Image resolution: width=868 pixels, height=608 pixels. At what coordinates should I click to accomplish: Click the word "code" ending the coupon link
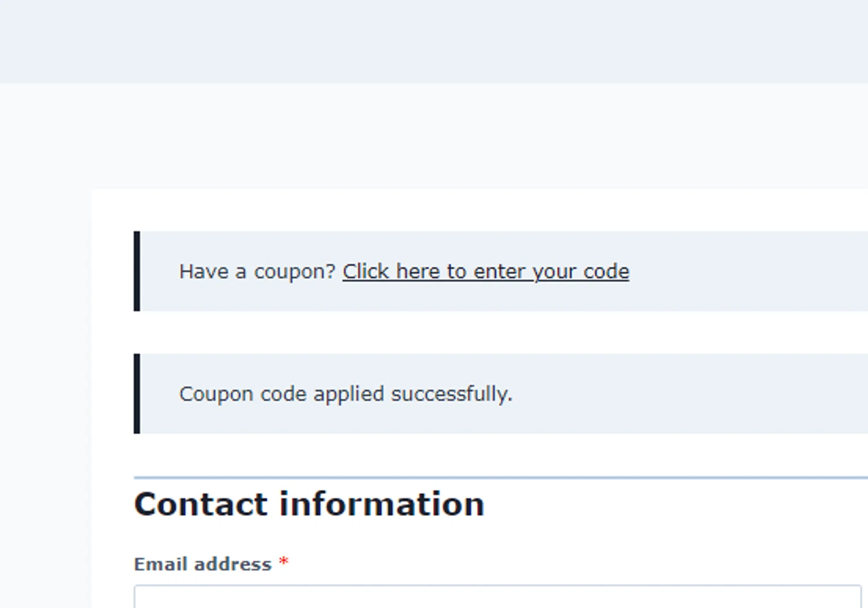click(606, 272)
